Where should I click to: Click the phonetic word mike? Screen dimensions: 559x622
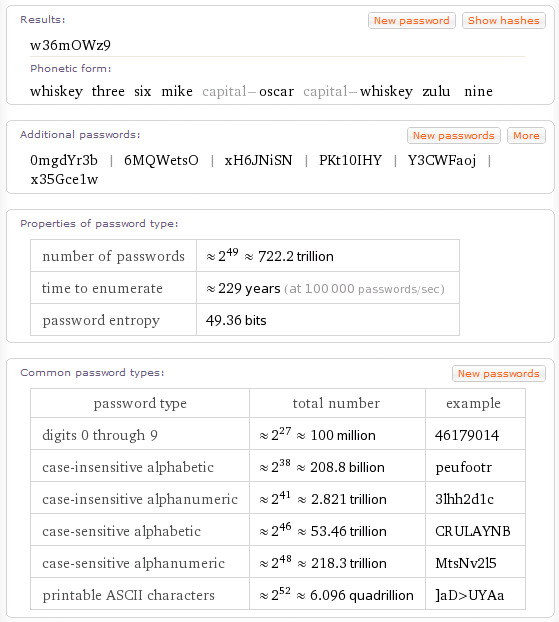pyautogui.click(x=177, y=91)
